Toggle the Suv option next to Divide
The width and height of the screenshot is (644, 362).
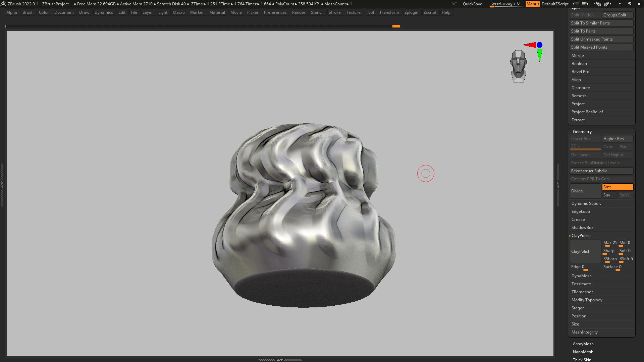(609, 195)
